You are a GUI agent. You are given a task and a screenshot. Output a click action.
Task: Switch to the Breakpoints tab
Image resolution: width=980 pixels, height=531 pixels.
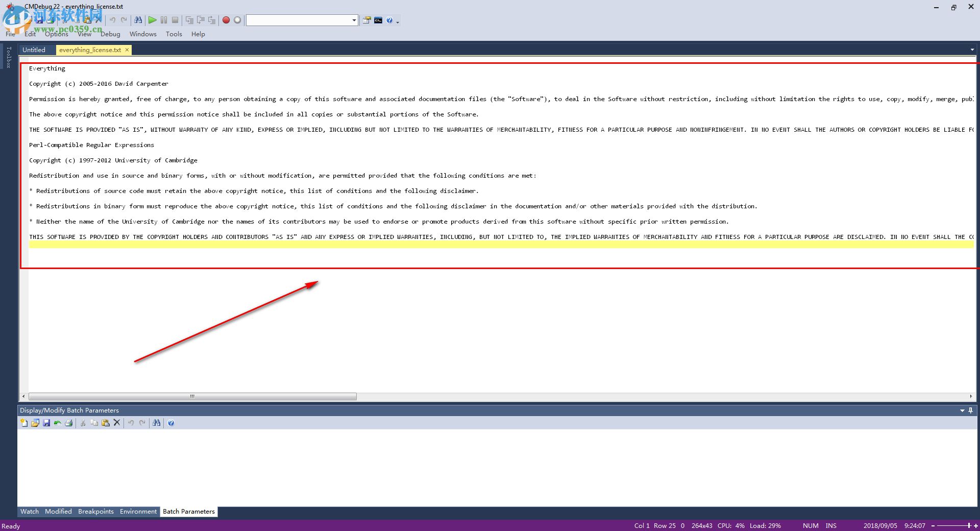click(x=96, y=512)
